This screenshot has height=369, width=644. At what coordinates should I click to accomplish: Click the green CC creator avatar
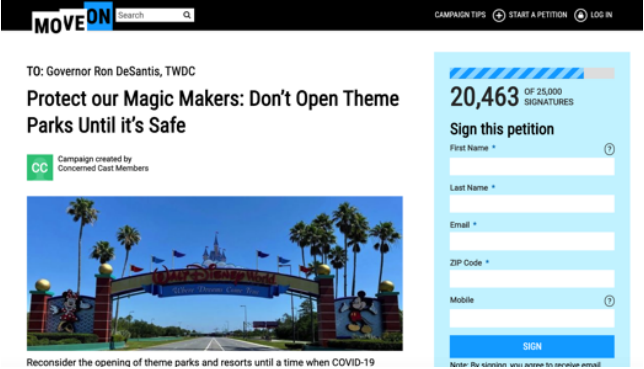tap(40, 167)
